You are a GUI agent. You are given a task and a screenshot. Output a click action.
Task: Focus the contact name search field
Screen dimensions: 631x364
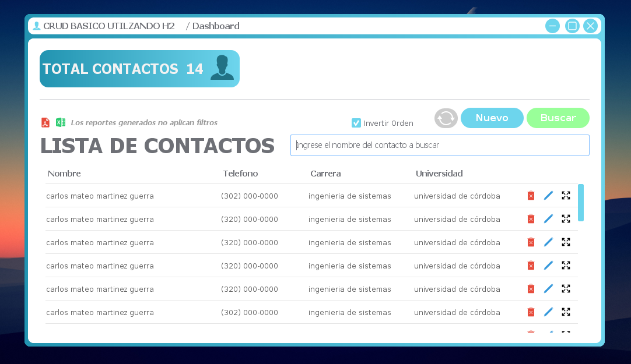pyautogui.click(x=440, y=146)
